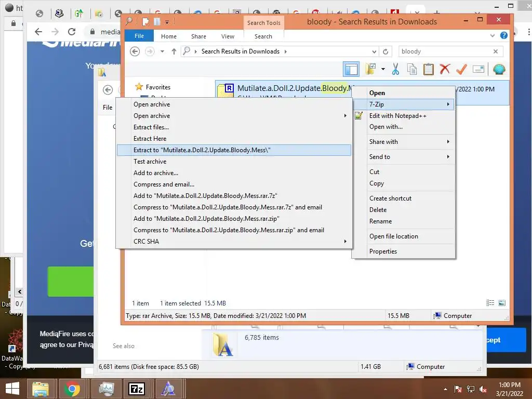Go back in the search results window

click(x=135, y=51)
